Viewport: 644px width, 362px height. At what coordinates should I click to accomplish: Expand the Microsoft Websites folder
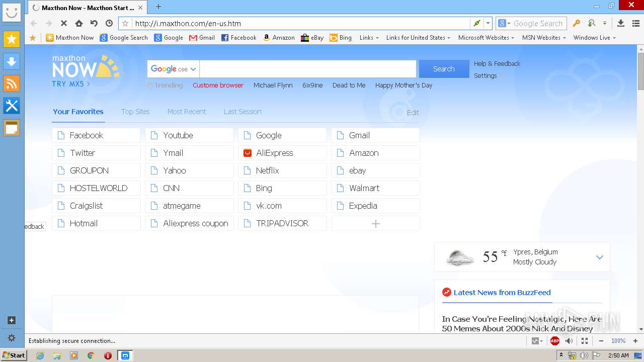tap(486, 38)
